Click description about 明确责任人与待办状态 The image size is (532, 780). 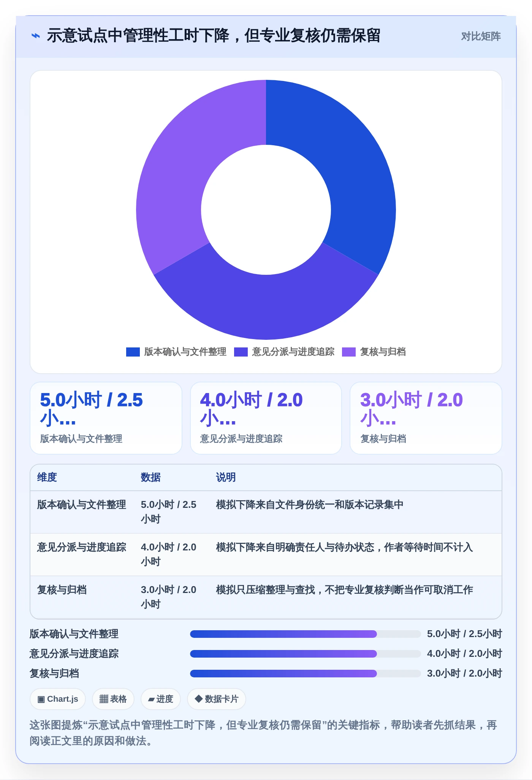[x=344, y=547]
